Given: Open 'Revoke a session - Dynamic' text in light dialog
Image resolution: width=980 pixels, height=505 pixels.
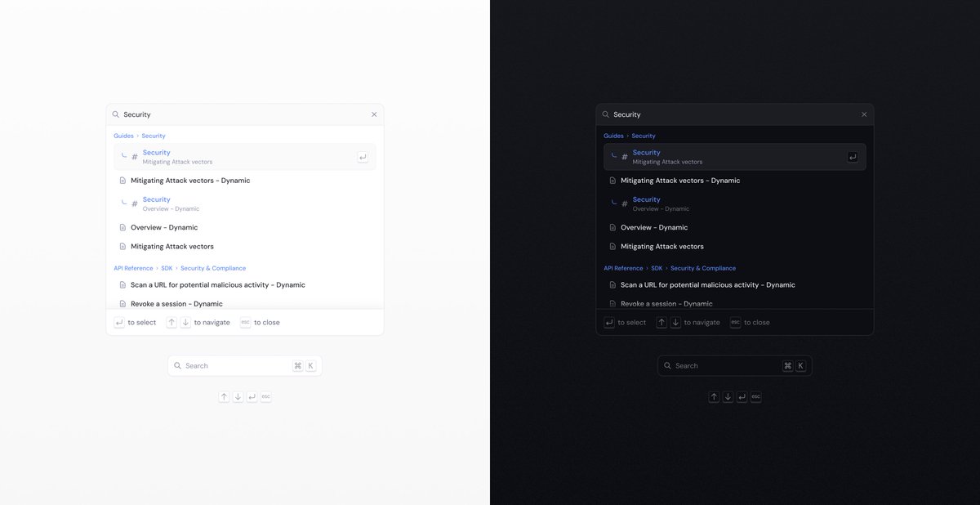Looking at the screenshot, I should click(x=176, y=304).
